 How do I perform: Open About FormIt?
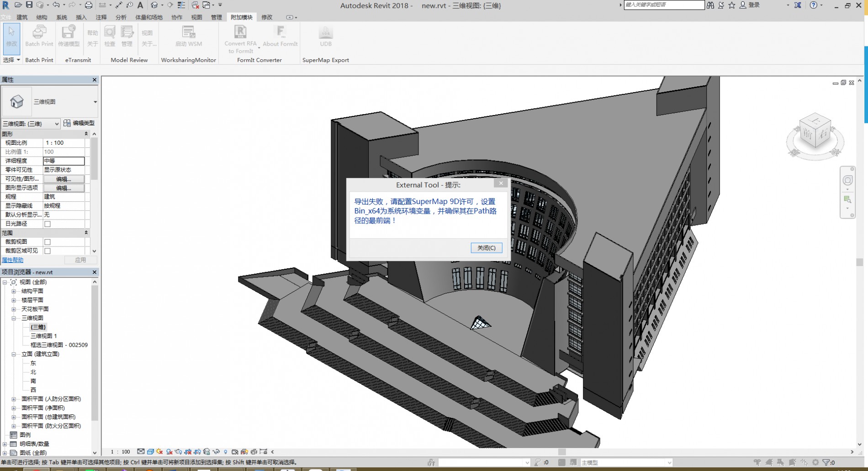[x=280, y=36]
